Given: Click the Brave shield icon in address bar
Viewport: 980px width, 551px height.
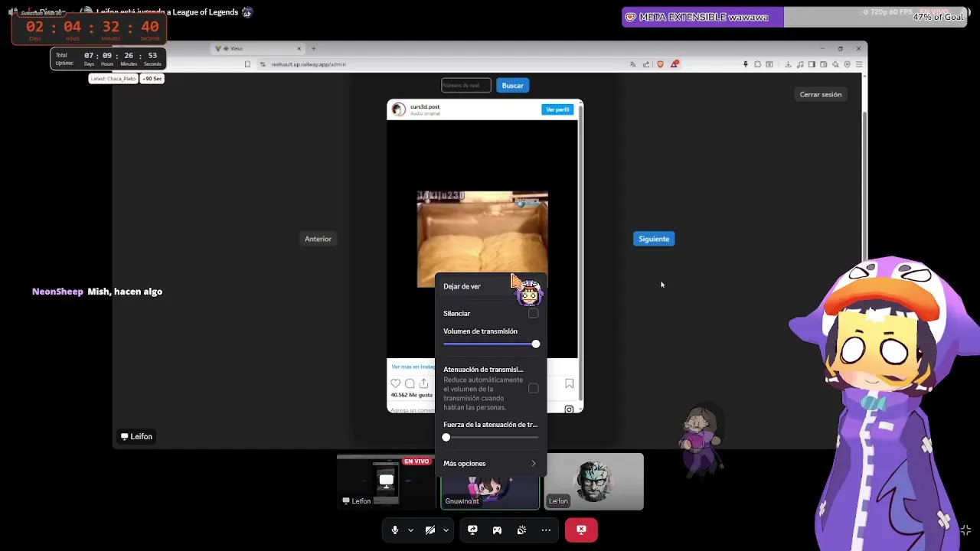Looking at the screenshot, I should click(x=661, y=64).
